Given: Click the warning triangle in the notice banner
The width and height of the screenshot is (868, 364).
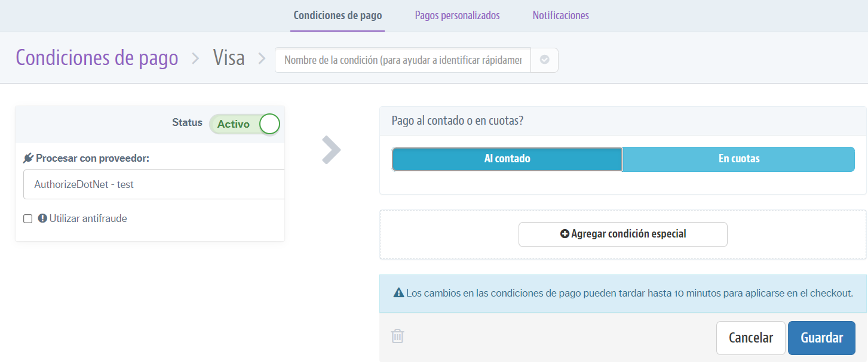Looking at the screenshot, I should (397, 293).
